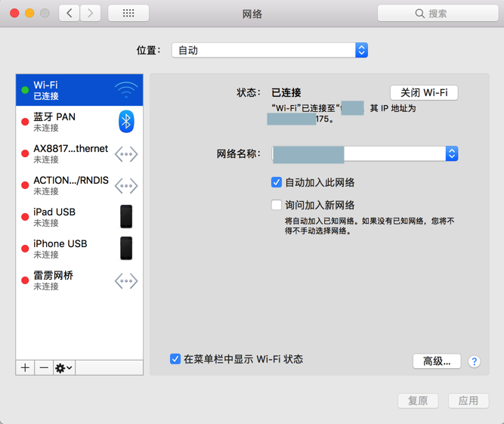Click the Bluetooth icon for 蓝牙 PAN
This screenshot has width=504, height=424.
click(x=126, y=122)
